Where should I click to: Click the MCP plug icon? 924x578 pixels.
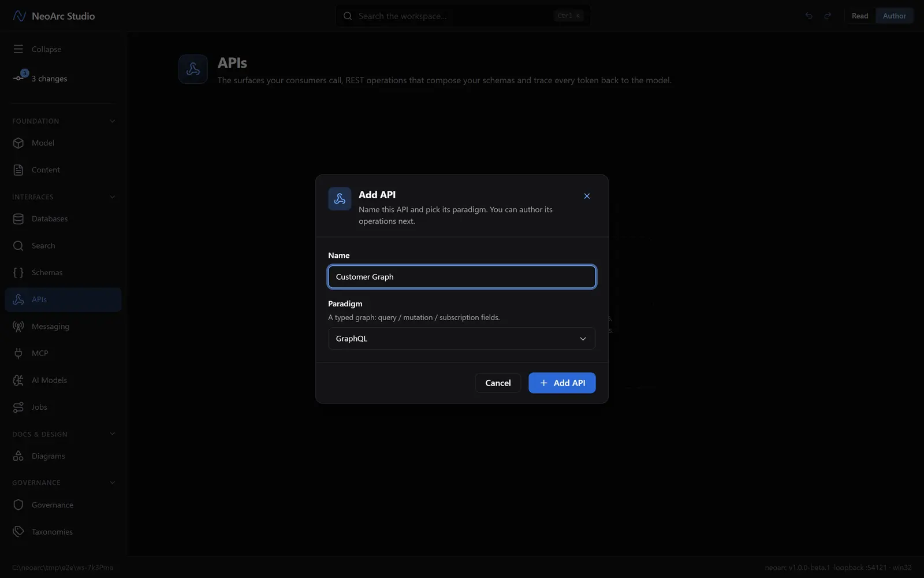[18, 353]
